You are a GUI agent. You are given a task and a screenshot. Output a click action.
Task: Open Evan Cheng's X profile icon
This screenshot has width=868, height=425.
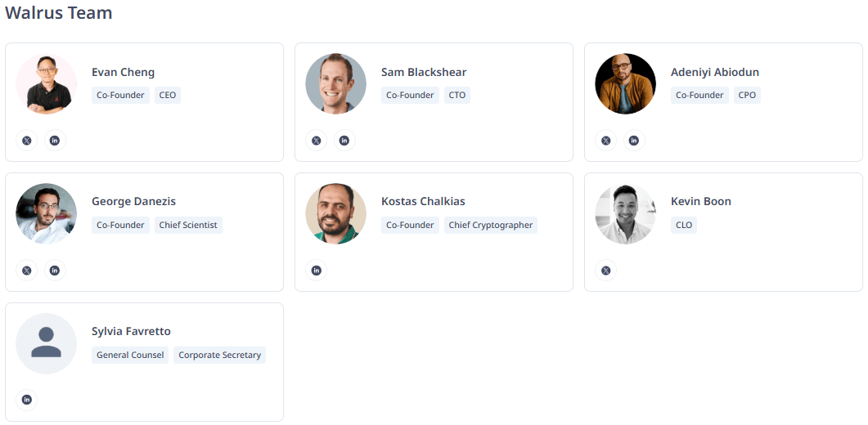(x=27, y=141)
